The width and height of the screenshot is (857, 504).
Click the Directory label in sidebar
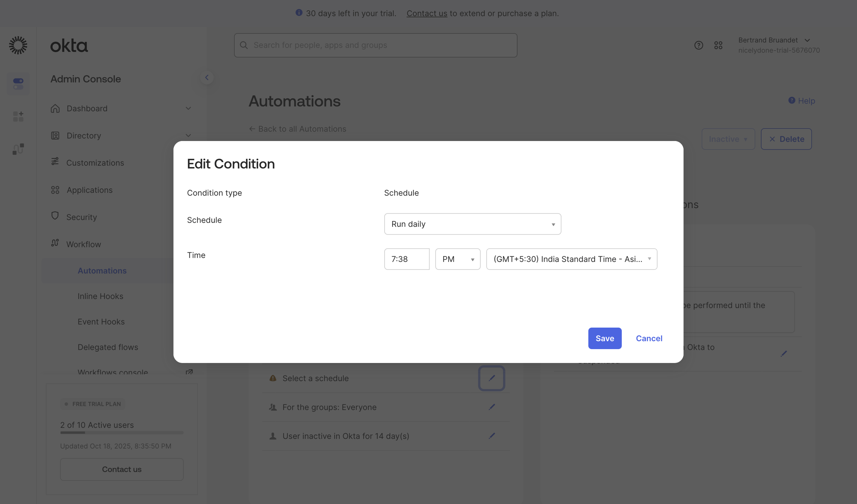(84, 136)
